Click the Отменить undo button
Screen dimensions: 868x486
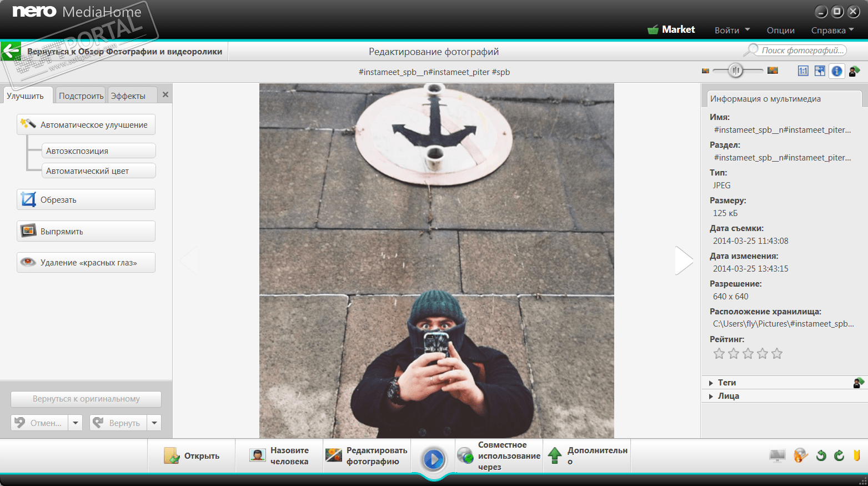[x=39, y=423]
